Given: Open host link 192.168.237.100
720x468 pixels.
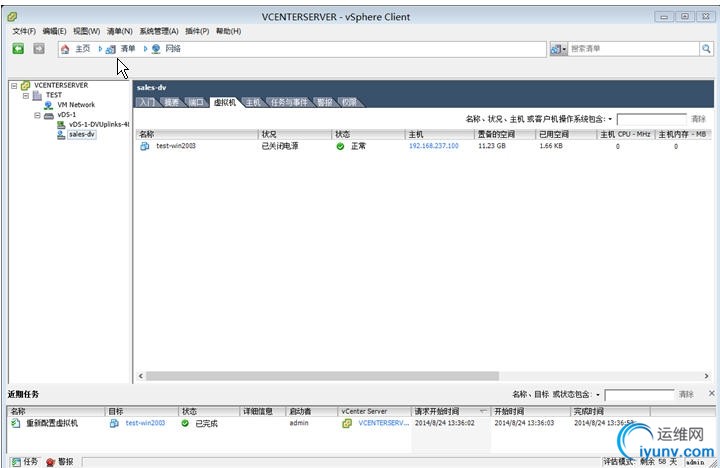Looking at the screenshot, I should (x=433, y=146).
